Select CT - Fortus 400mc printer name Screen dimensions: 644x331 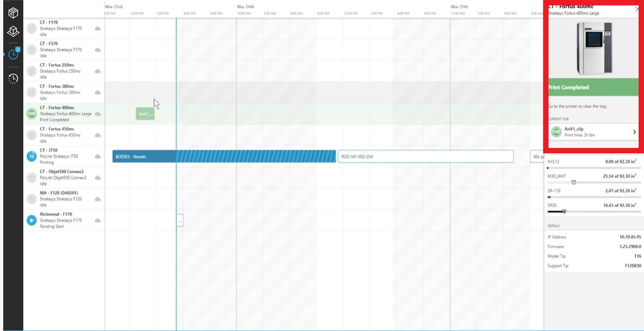[x=57, y=108]
